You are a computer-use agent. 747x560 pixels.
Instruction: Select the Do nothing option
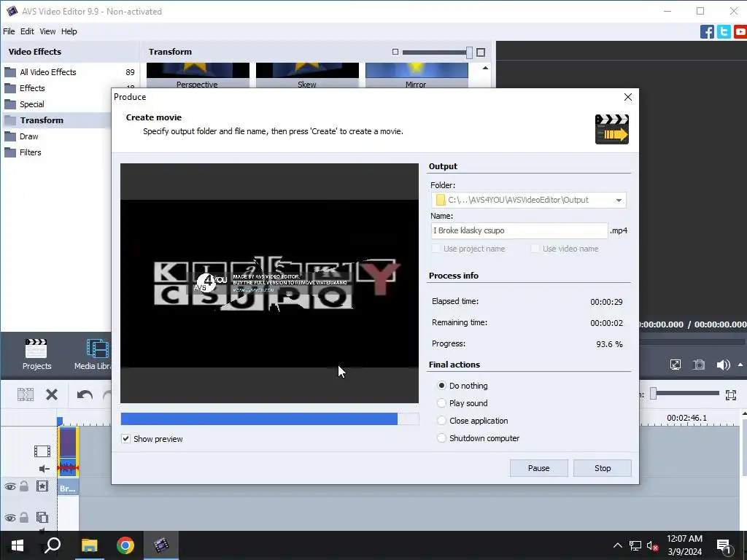441,385
